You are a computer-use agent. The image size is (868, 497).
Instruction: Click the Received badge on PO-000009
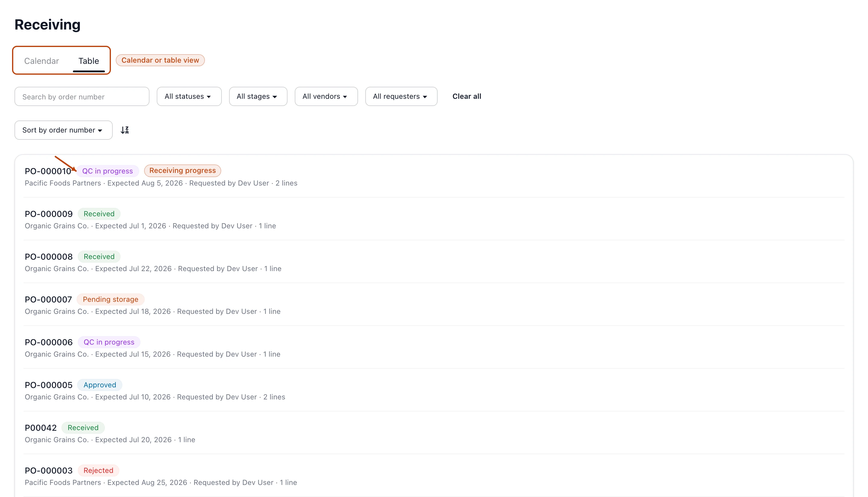(99, 214)
